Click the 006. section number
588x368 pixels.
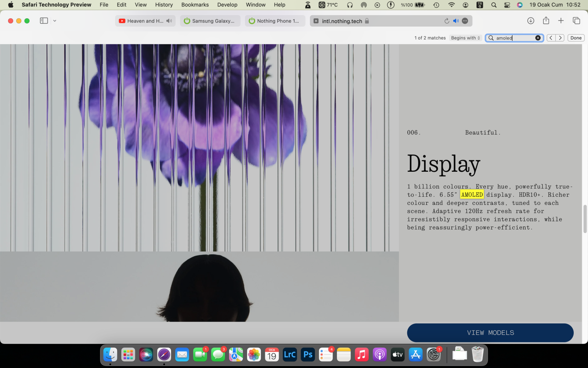pyautogui.click(x=414, y=133)
